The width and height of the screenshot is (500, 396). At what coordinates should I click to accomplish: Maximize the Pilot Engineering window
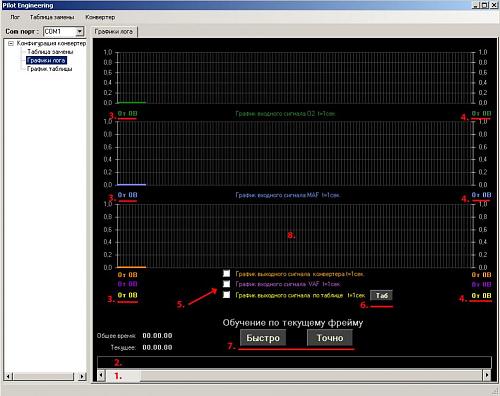[485, 5]
